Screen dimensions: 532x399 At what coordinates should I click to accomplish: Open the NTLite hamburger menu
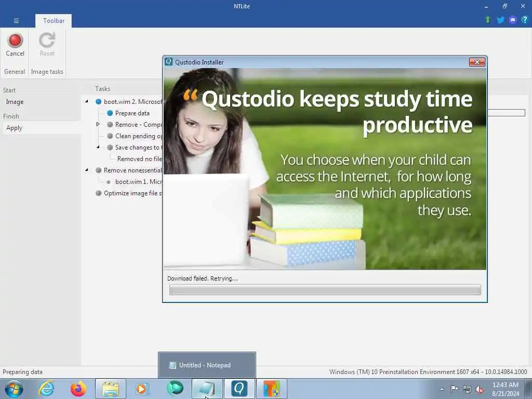pyautogui.click(x=16, y=21)
